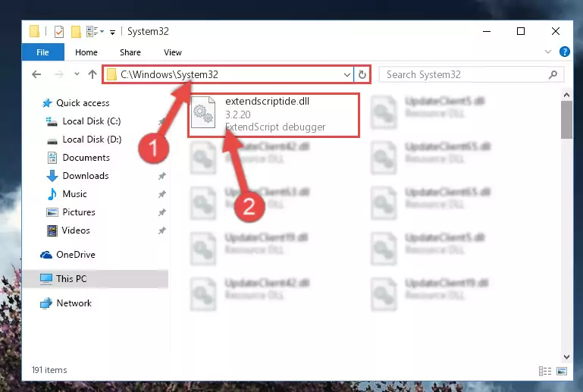This screenshot has height=392, width=583.
Task: Expand the ribbon with the chevron
Action: [547, 52]
